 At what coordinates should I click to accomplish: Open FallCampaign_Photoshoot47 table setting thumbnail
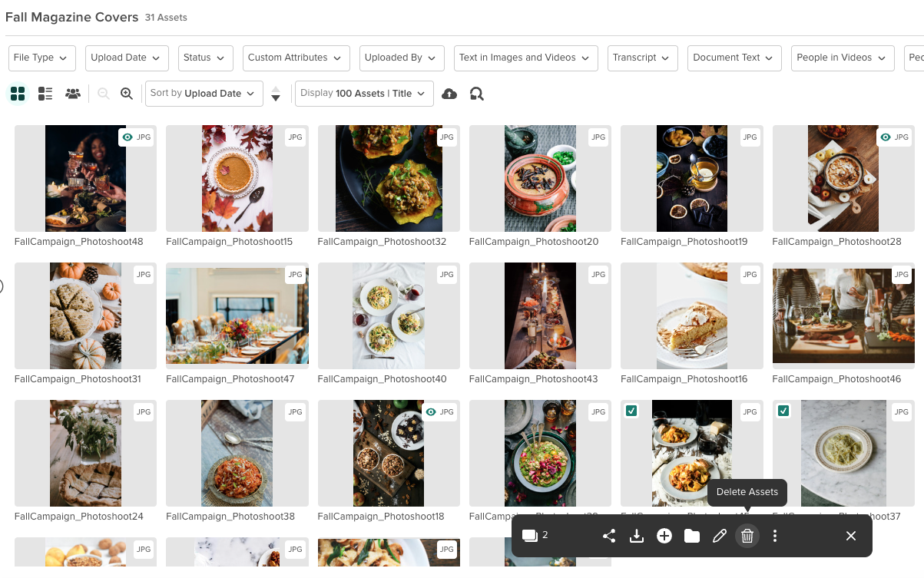coord(237,316)
